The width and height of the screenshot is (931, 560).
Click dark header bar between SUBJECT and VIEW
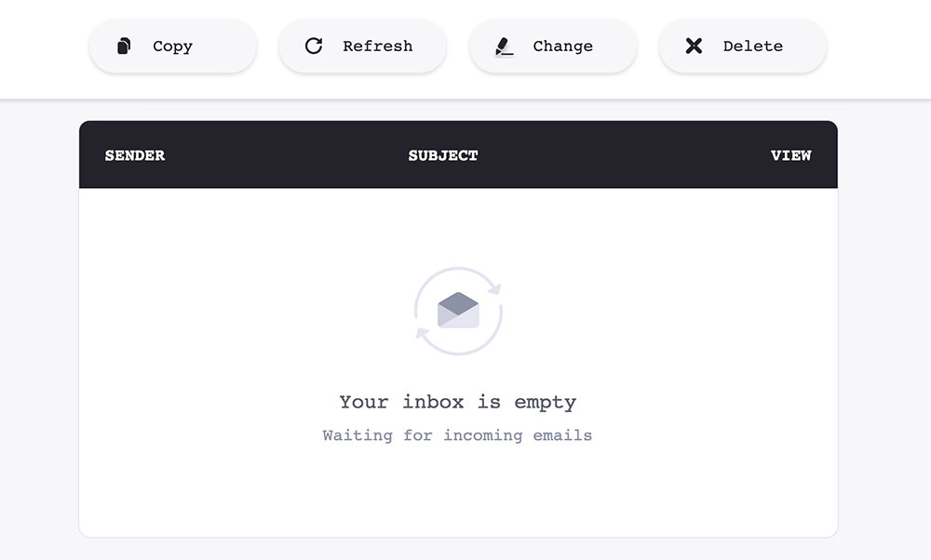coord(624,155)
